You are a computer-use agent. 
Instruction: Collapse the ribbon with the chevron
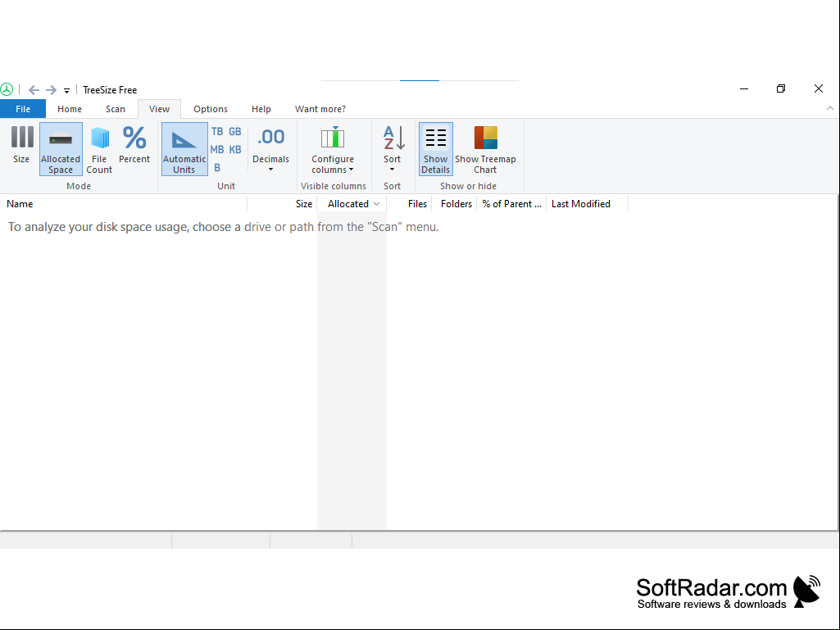tap(830, 108)
